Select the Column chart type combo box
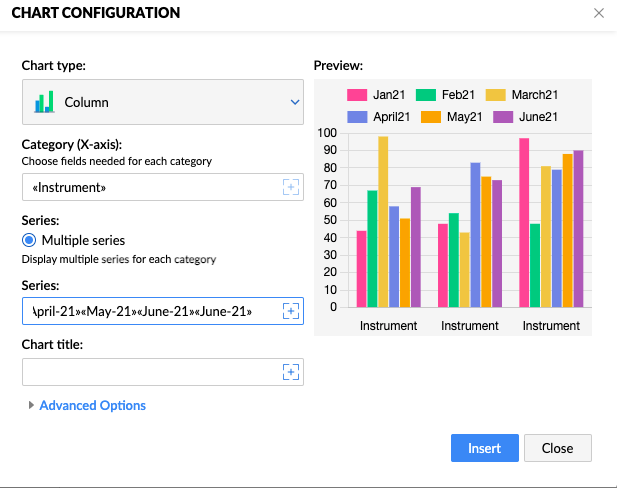617x488 pixels. coord(163,102)
